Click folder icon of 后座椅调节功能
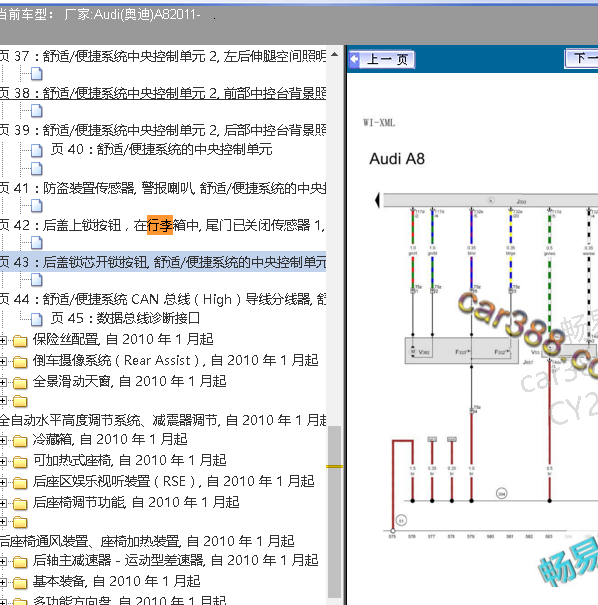The height and width of the screenshot is (605, 598). point(20,504)
